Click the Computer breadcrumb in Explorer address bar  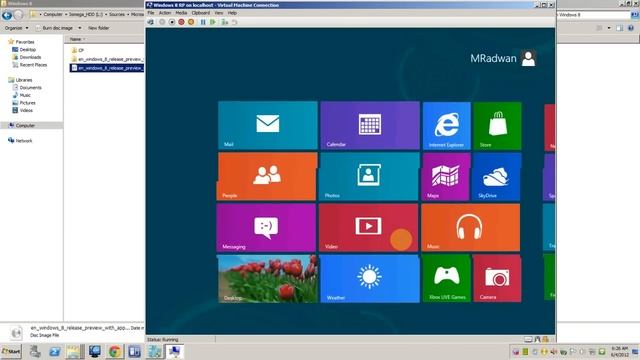(x=53, y=14)
